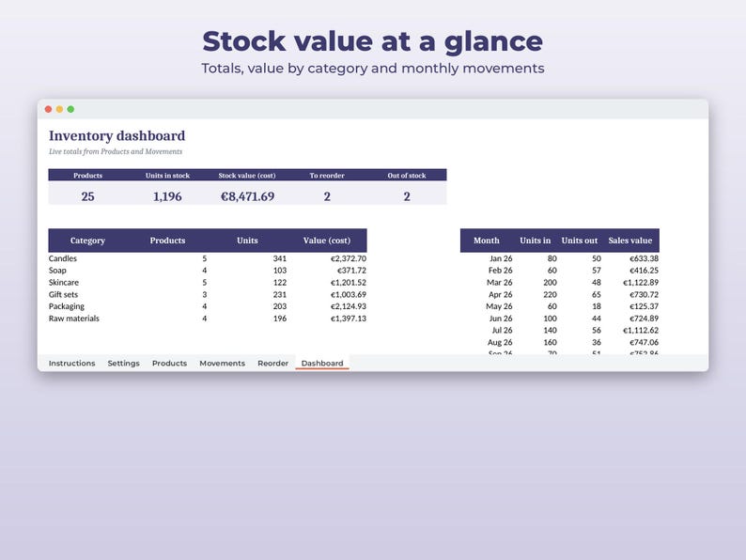The image size is (746, 560).
Task: Click the Units in stock header
Action: 167,176
